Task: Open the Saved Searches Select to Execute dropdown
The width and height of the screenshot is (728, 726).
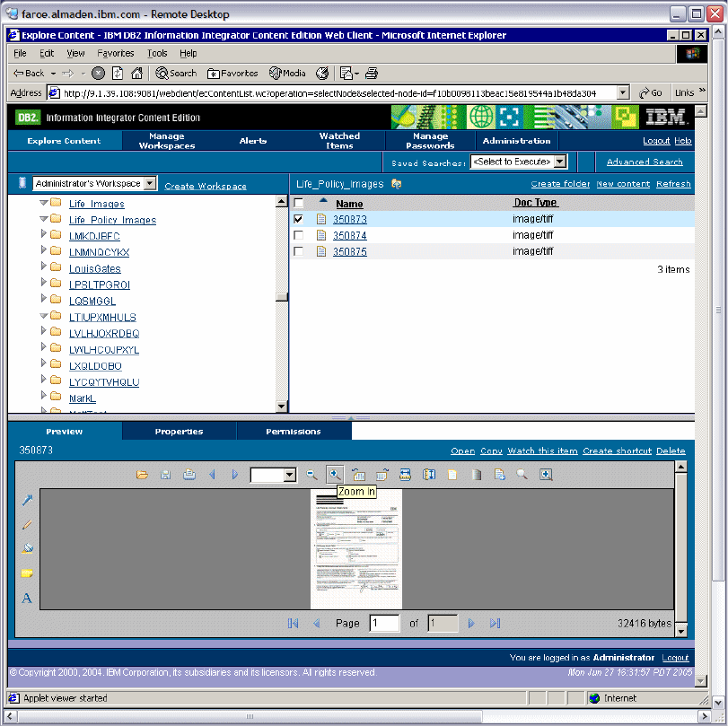Action: point(560,162)
